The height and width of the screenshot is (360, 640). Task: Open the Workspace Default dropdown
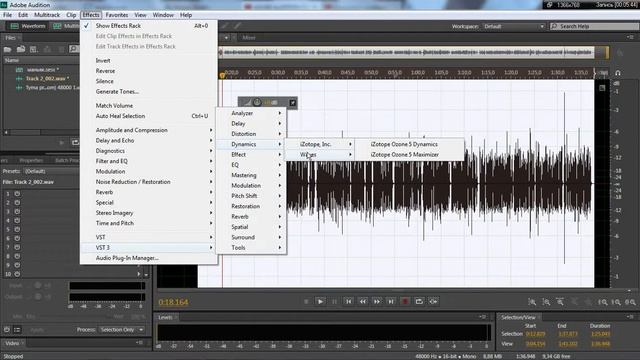(514, 26)
